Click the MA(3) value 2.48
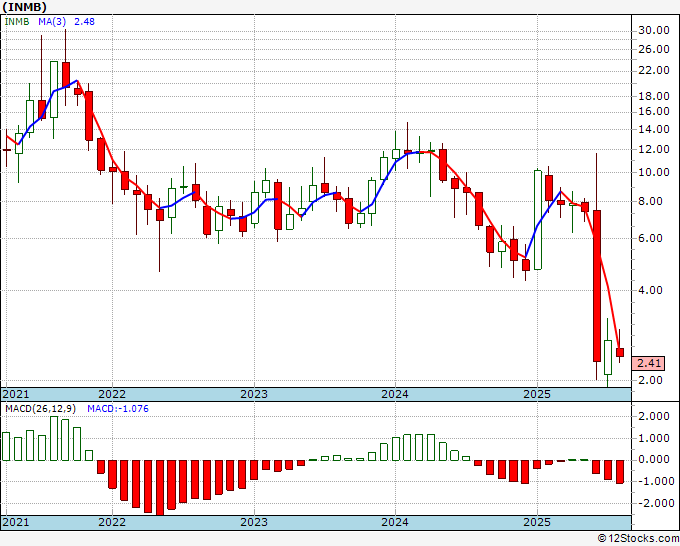 84,22
